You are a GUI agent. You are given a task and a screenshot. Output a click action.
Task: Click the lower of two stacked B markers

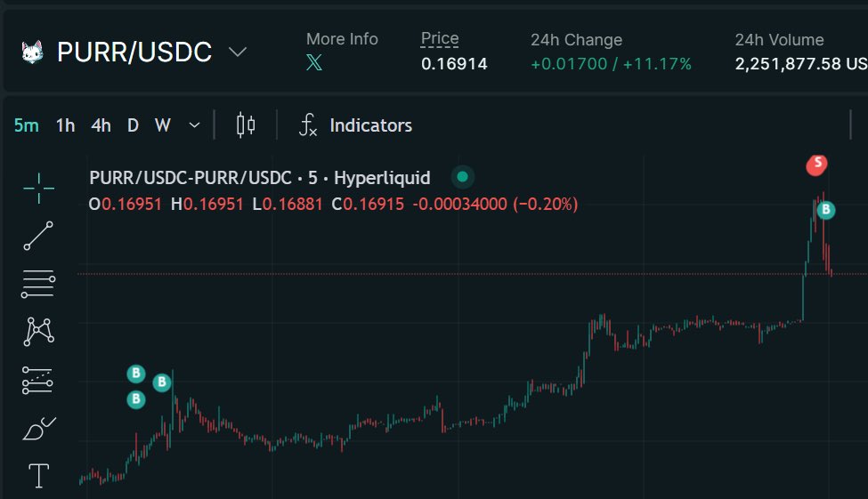(x=136, y=398)
